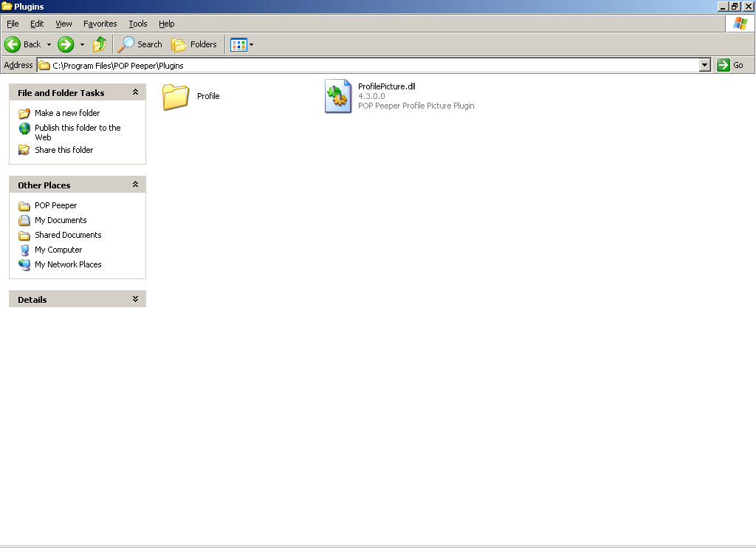Viewport: 756px width, 548px height.
Task: Go to My Computer link text
Action: coord(58,250)
